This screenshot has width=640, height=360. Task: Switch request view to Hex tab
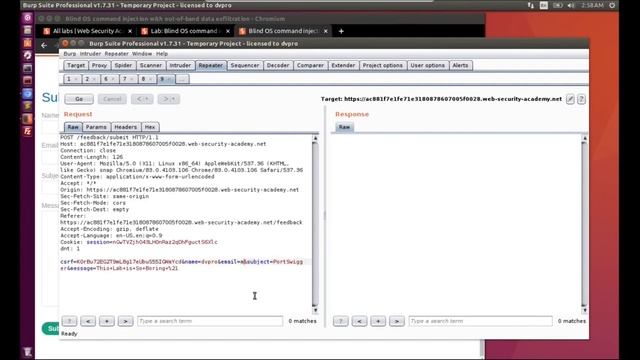(x=150, y=127)
